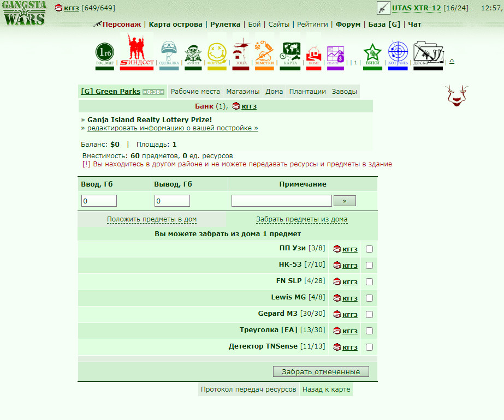The width and height of the screenshot is (504, 420).
Task: Submit note with the » button
Action: [x=345, y=201]
